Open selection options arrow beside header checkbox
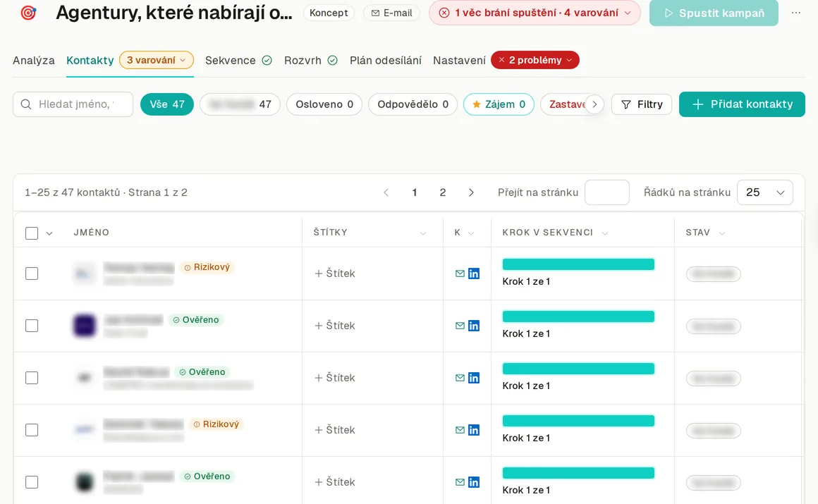This screenshot has width=818, height=504. 49,233
